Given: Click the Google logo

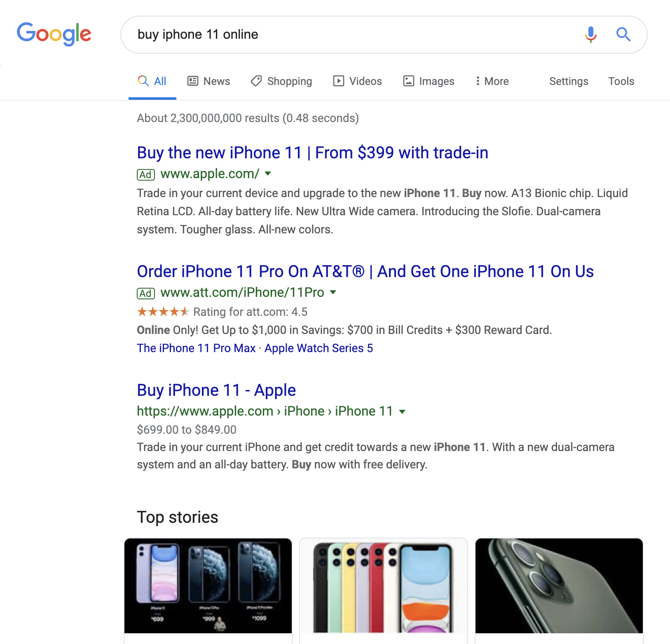Looking at the screenshot, I should (x=54, y=34).
